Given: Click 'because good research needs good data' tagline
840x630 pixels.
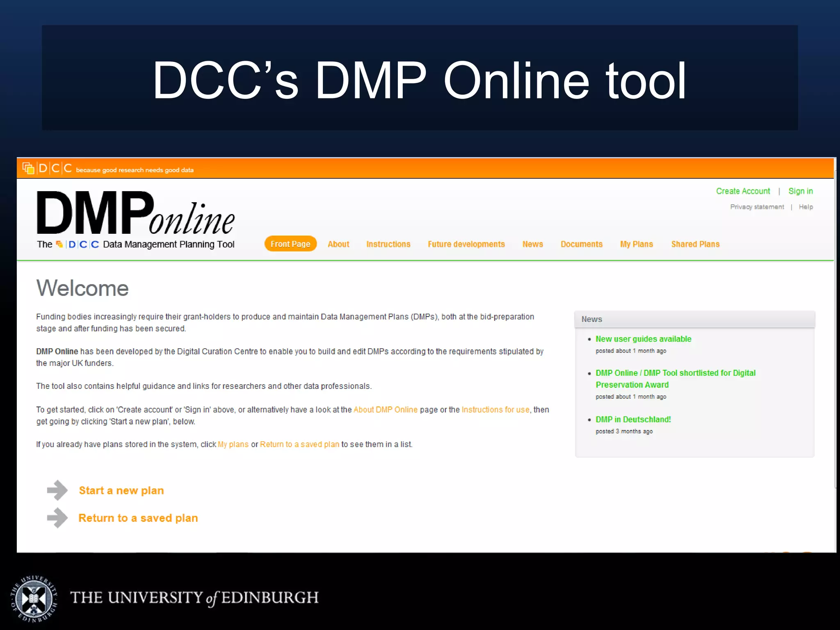Looking at the screenshot, I should coord(135,170).
